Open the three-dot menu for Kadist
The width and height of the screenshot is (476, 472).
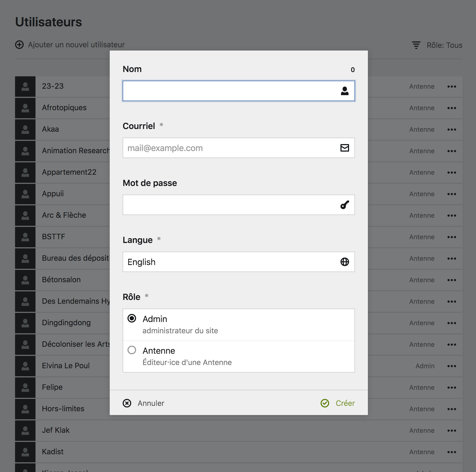(452, 452)
